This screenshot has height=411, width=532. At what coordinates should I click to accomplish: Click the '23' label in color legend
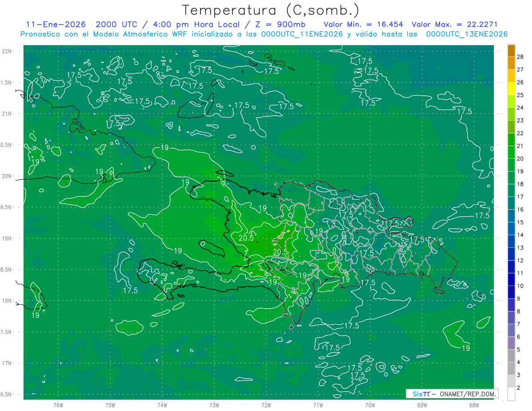(x=520, y=120)
